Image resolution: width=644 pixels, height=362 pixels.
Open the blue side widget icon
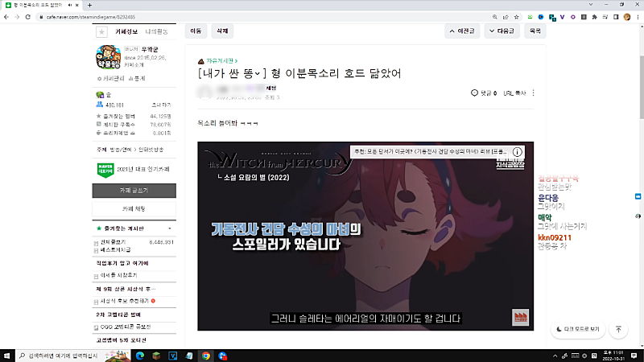pos(638,196)
